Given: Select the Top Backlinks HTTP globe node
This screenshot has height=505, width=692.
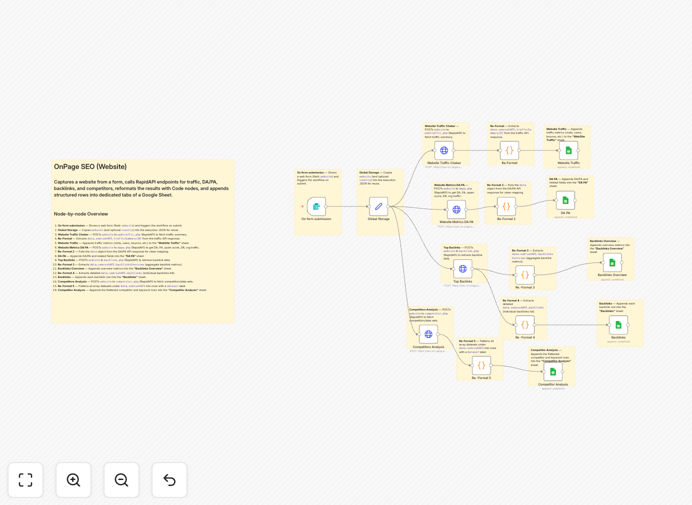Looking at the screenshot, I should tap(463, 269).
